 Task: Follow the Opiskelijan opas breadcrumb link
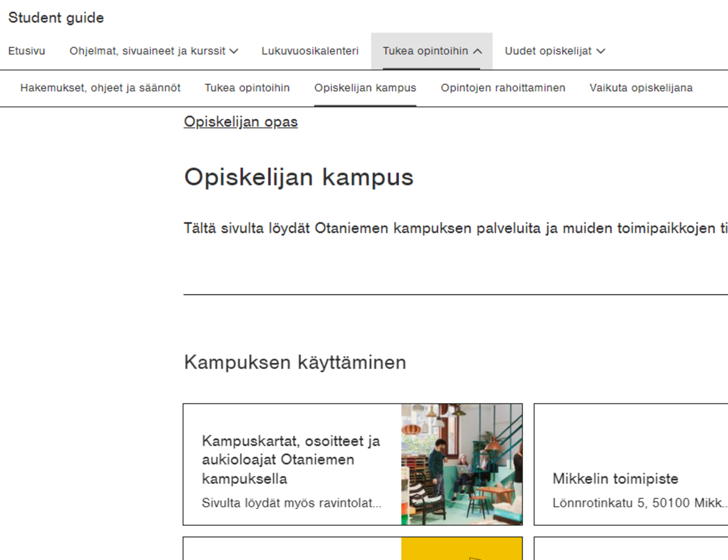[x=241, y=122]
